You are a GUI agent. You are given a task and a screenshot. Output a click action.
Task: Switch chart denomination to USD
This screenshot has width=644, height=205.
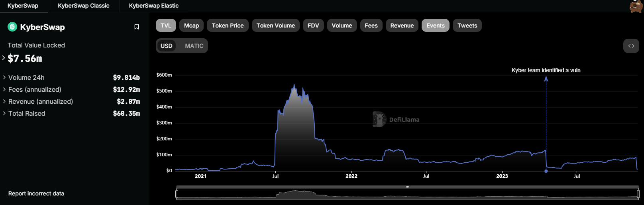(167, 46)
